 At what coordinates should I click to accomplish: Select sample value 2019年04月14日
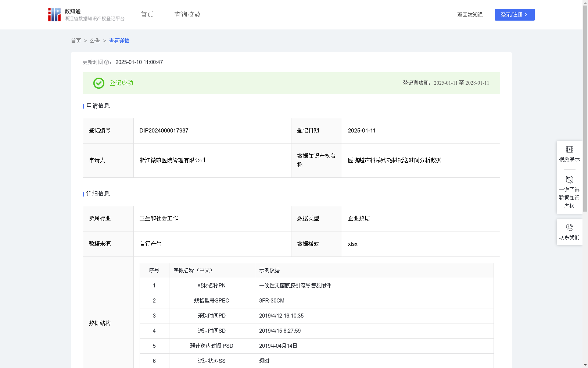[x=278, y=346]
